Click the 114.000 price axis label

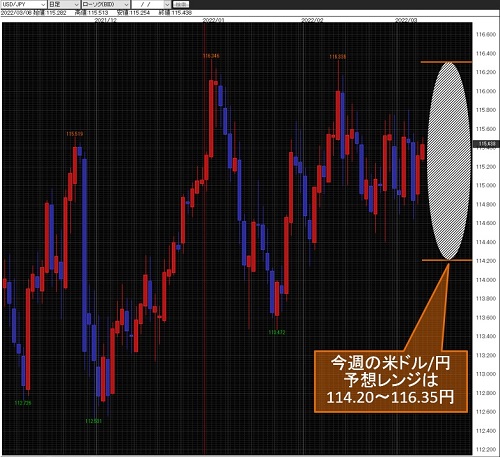click(486, 280)
